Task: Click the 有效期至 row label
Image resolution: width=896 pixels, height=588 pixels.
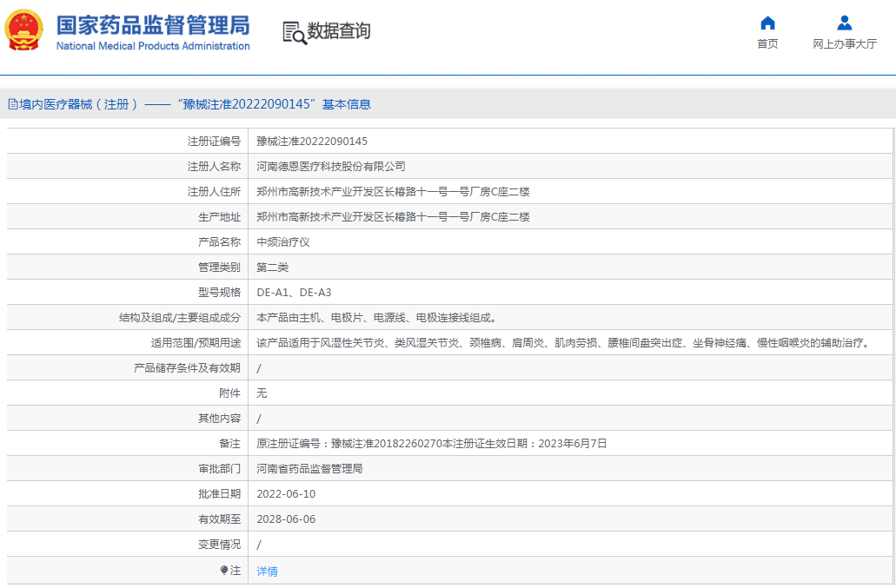Action: [219, 519]
